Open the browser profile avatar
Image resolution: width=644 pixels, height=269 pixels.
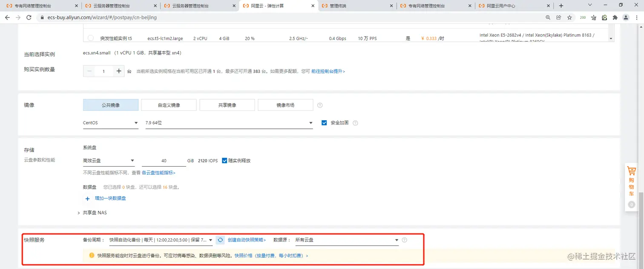pyautogui.click(x=626, y=17)
